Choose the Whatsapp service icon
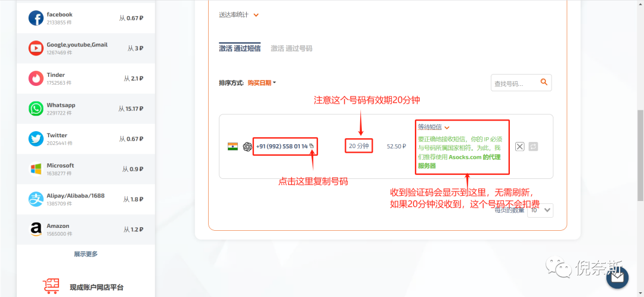 coord(36,109)
